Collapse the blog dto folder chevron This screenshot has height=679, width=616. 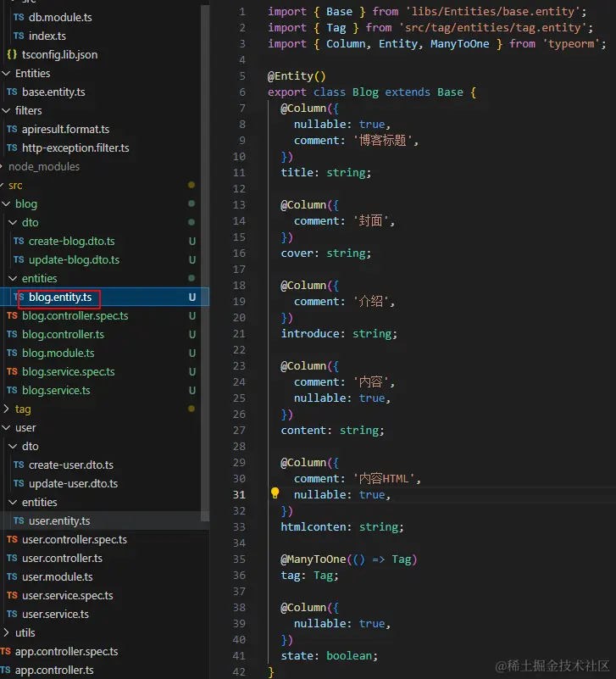coord(13,222)
